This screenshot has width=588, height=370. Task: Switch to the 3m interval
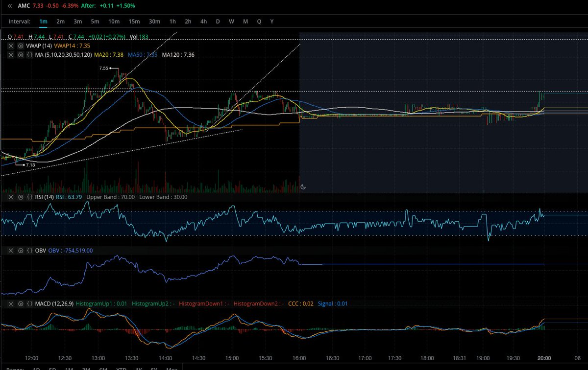(78, 22)
